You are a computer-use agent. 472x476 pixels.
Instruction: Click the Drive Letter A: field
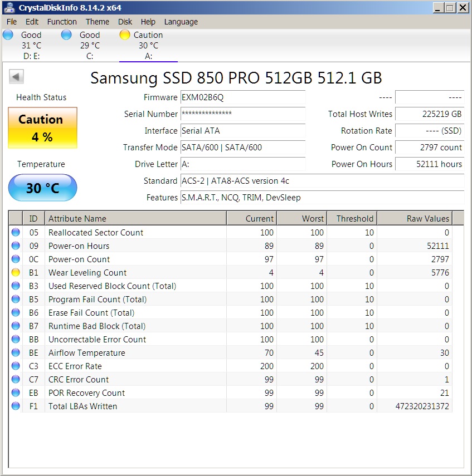(x=243, y=164)
